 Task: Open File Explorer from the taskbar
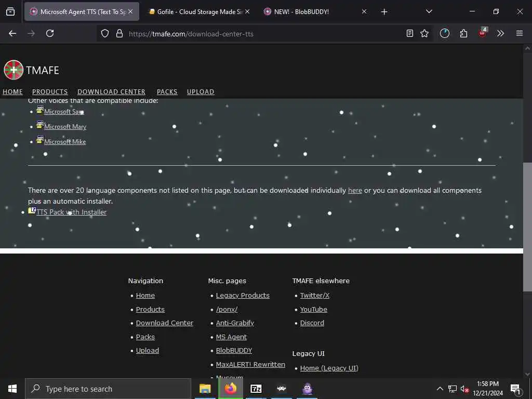[205, 389]
